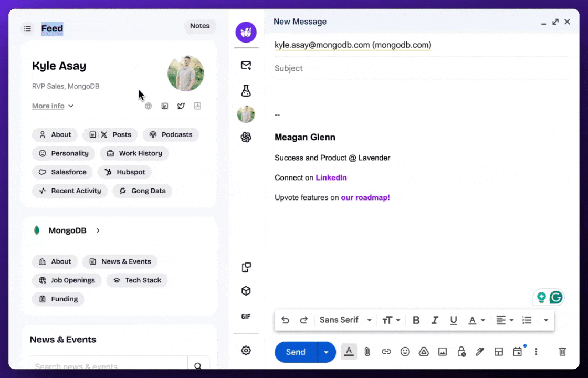The width and height of the screenshot is (588, 378).
Task: Insert an emoji
Action: click(405, 352)
